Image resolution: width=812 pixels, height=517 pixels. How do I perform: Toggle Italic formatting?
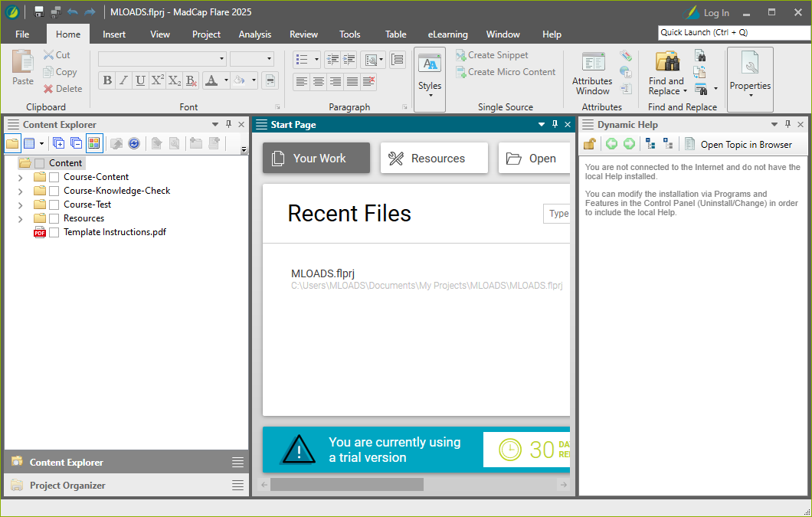[124, 80]
